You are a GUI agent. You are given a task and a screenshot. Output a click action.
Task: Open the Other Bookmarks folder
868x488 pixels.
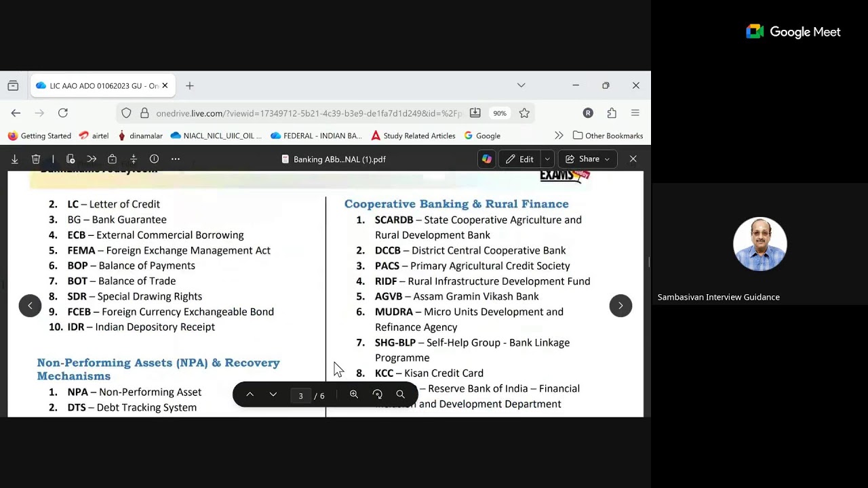tap(608, 136)
